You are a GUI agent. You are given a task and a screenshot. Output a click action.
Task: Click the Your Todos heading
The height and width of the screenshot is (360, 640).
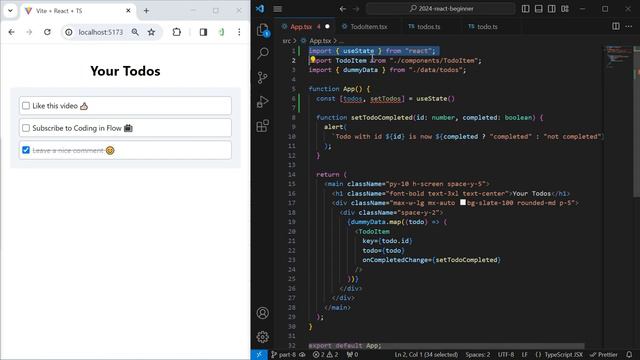coord(125,71)
